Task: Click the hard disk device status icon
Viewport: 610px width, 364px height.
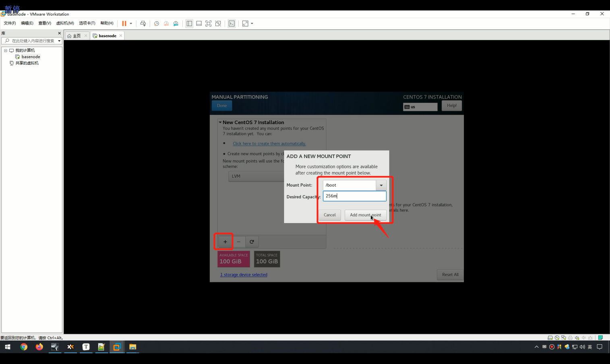Action: coord(550,338)
